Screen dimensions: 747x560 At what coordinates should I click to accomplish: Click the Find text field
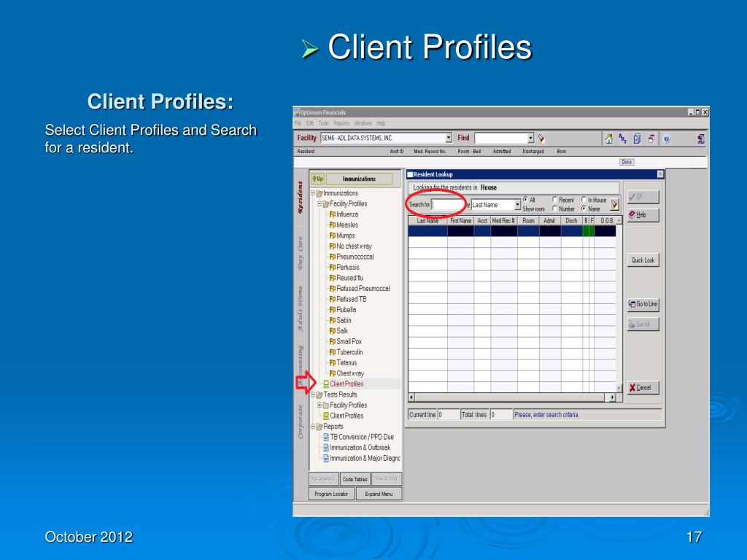(x=501, y=138)
